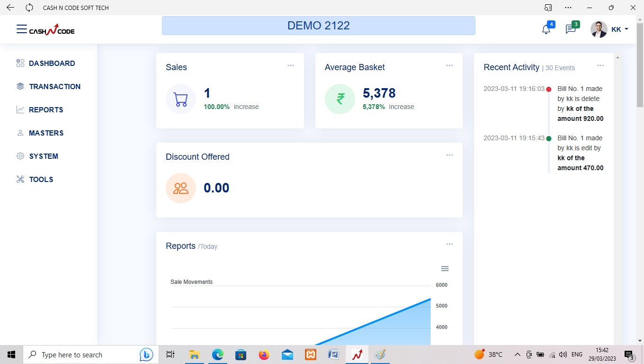This screenshot has width=644, height=364.
Task: Open the Windows Start menu
Action: pos(11,355)
